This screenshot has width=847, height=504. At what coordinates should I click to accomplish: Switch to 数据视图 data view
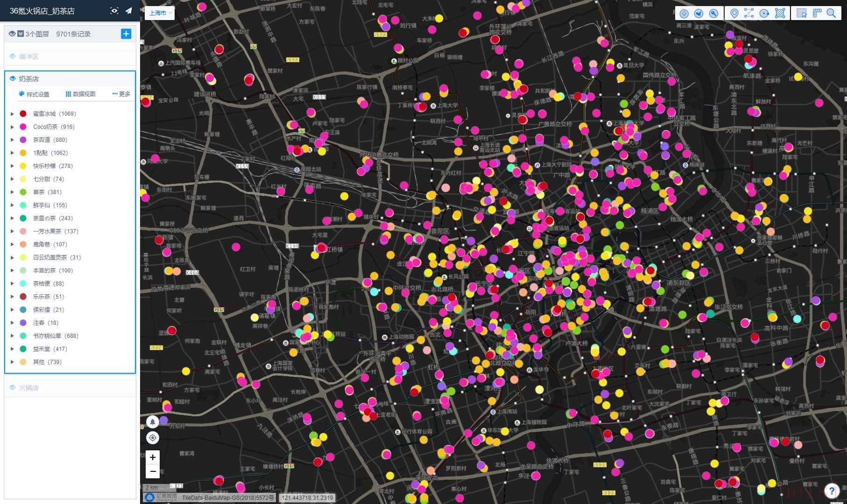(x=80, y=94)
